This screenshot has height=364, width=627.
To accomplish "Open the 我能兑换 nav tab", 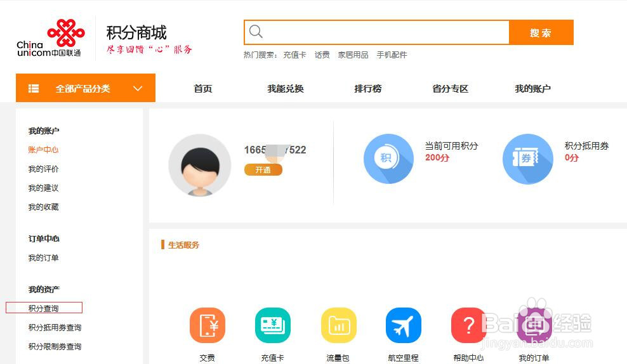I will click(286, 89).
